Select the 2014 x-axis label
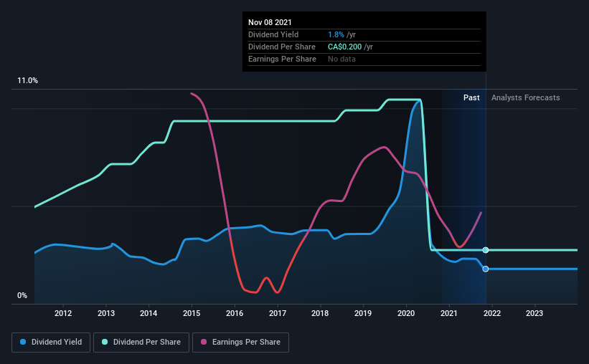Image resolution: width=589 pixels, height=364 pixels. pos(149,313)
